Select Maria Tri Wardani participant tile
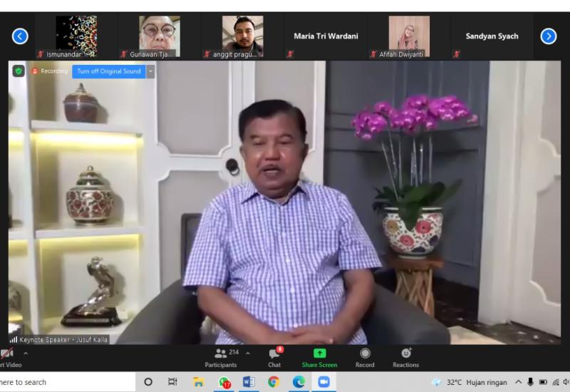 [x=326, y=36]
